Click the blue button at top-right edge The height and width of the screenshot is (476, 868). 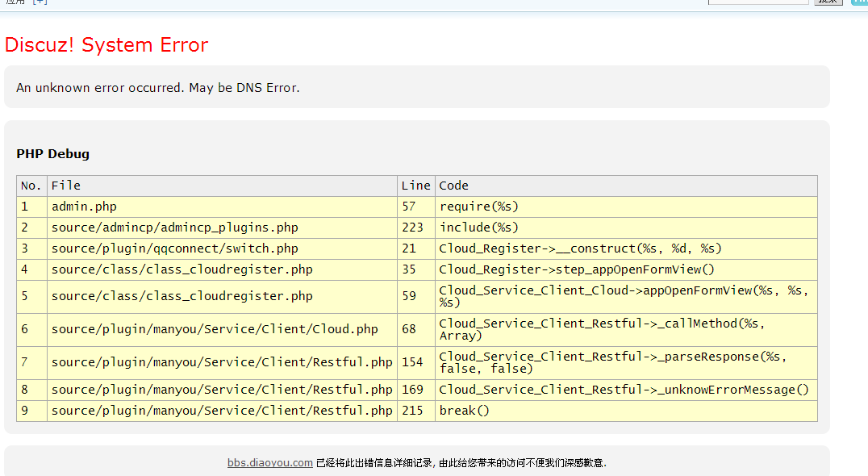(859, 2)
